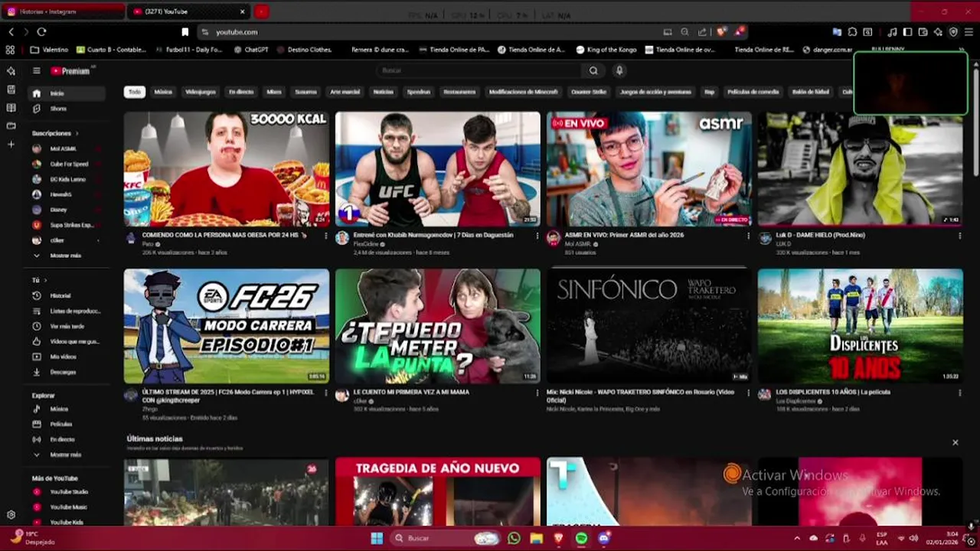Click the search magnifier button
Screen dimensions: 980x551
pos(593,70)
